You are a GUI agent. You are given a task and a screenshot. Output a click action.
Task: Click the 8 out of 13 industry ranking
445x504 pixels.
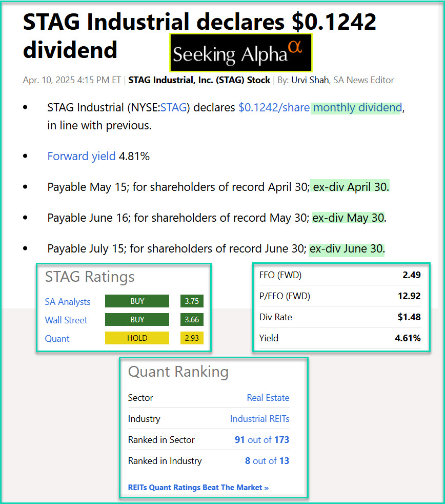coord(267,461)
